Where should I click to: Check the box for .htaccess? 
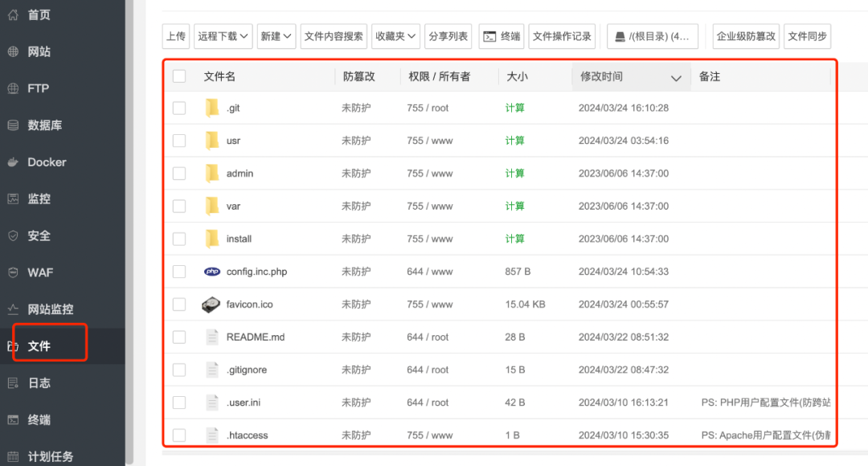[179, 435]
